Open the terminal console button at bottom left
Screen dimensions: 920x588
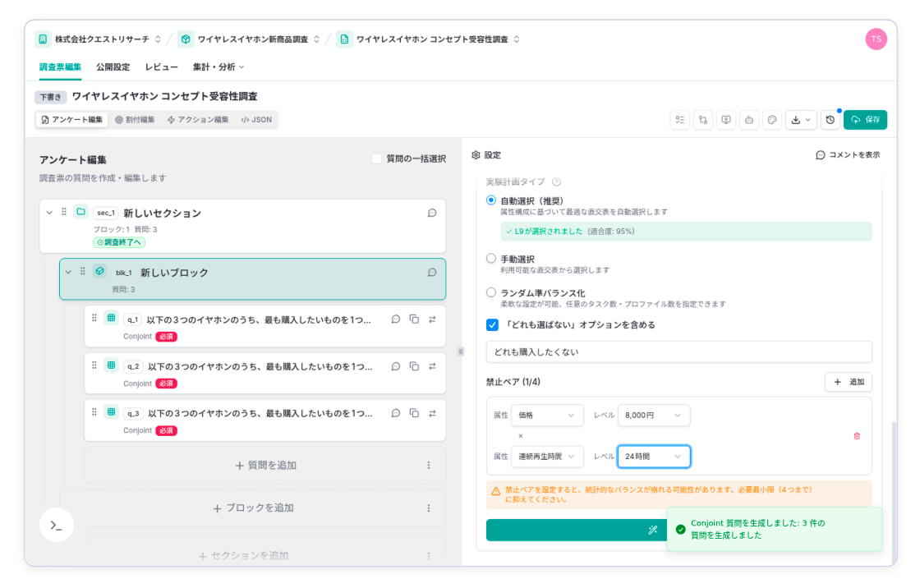(x=57, y=526)
